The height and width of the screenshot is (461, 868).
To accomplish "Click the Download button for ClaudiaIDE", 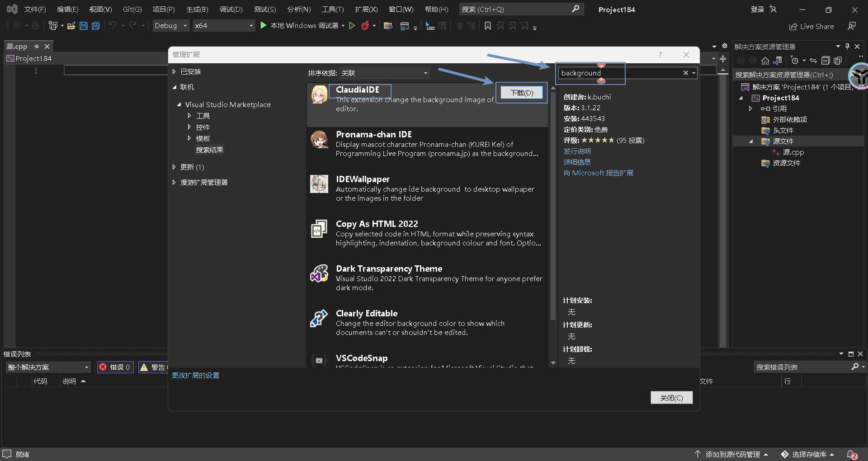I will pyautogui.click(x=522, y=93).
